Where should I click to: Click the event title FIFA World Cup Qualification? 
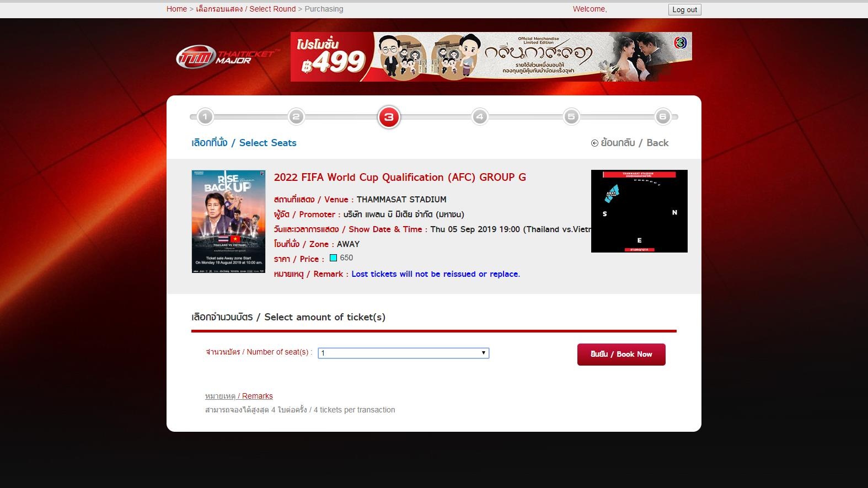(400, 177)
